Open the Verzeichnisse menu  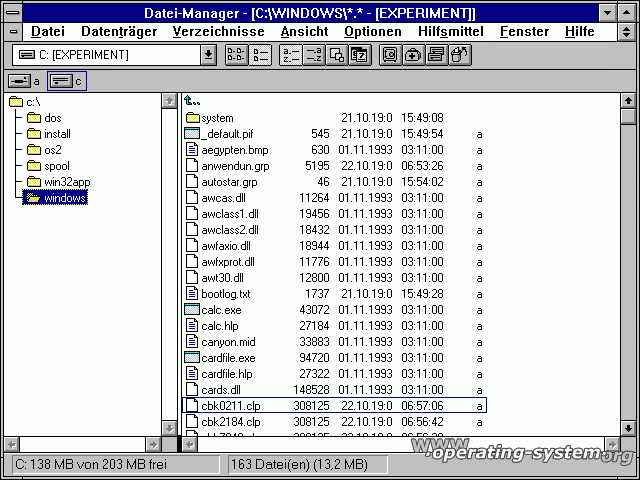click(218, 31)
